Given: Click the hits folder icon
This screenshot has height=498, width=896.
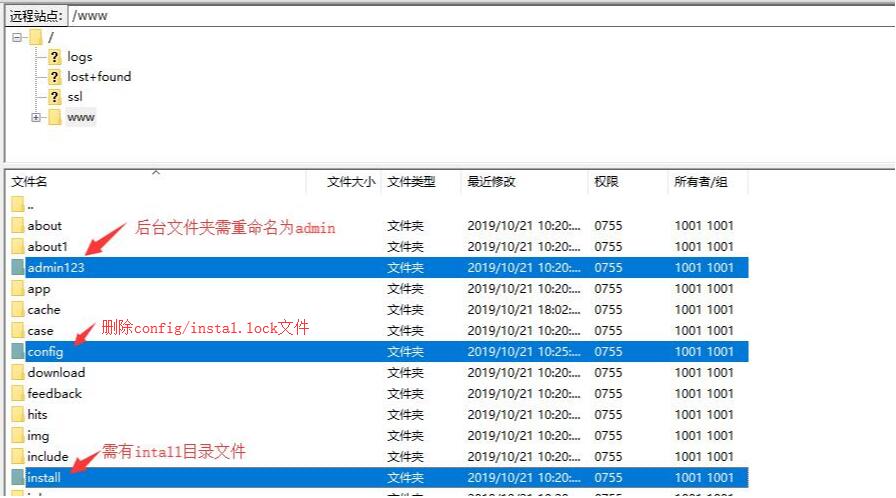Looking at the screenshot, I should [18, 414].
